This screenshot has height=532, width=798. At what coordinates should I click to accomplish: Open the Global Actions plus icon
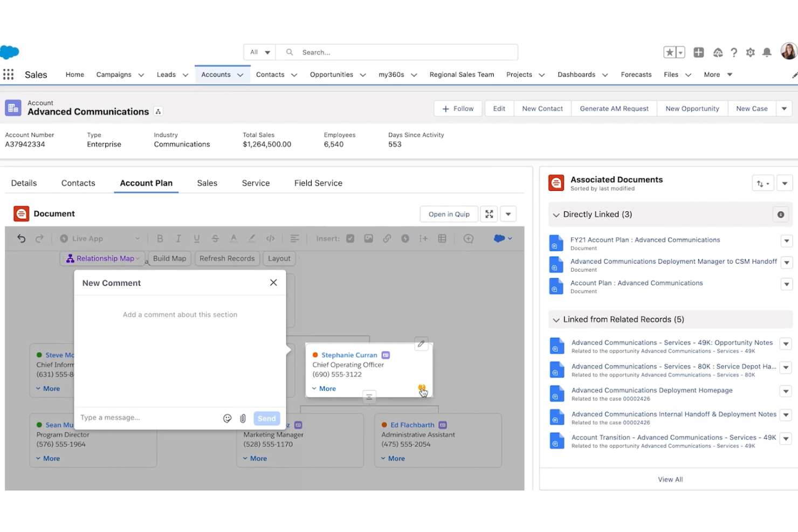point(699,52)
